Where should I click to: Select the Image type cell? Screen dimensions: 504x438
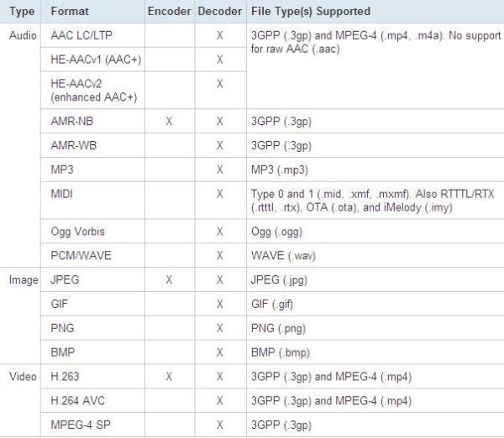[x=23, y=279]
